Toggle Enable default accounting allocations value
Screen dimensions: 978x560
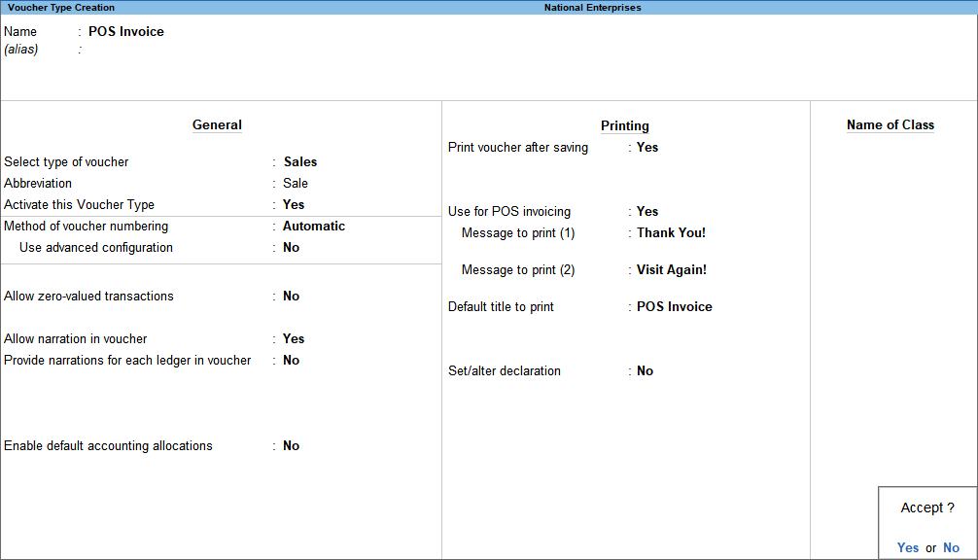point(291,446)
